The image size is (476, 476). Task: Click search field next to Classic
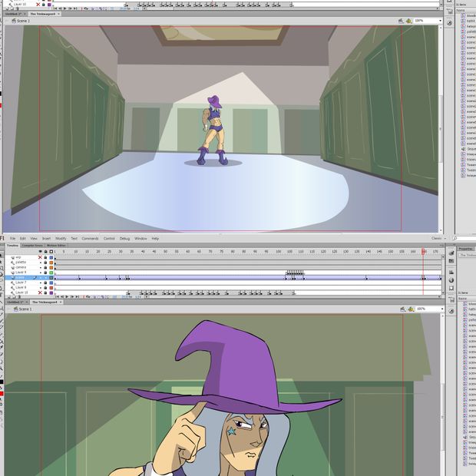point(465,238)
